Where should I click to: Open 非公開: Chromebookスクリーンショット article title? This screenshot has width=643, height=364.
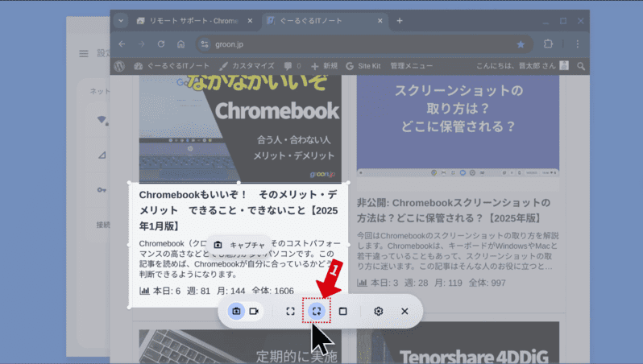click(454, 210)
